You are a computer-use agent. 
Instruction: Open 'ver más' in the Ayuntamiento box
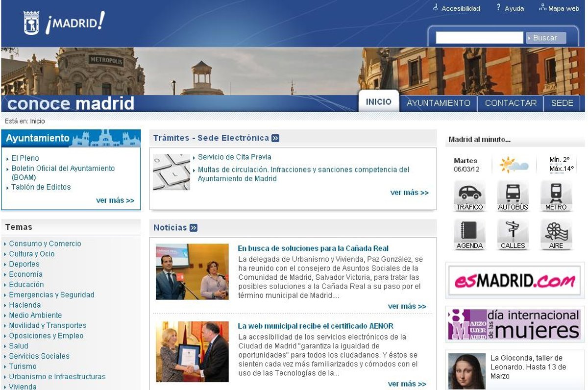[x=115, y=200]
